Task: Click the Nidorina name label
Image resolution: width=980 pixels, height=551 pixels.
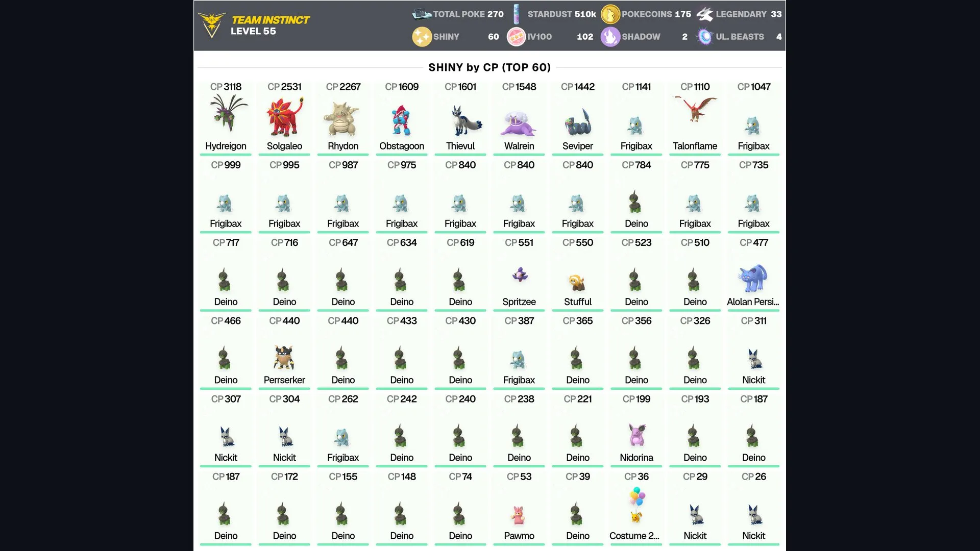Action: [x=636, y=458]
